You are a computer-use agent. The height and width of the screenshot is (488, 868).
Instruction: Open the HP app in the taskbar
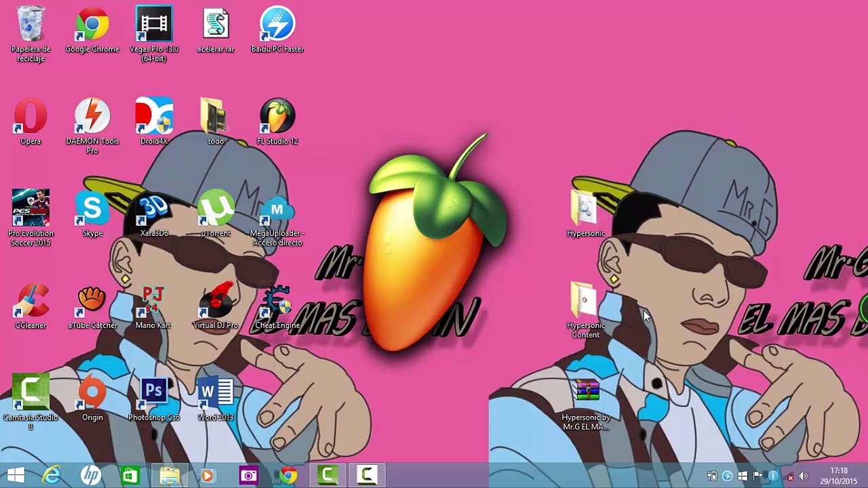(x=91, y=475)
